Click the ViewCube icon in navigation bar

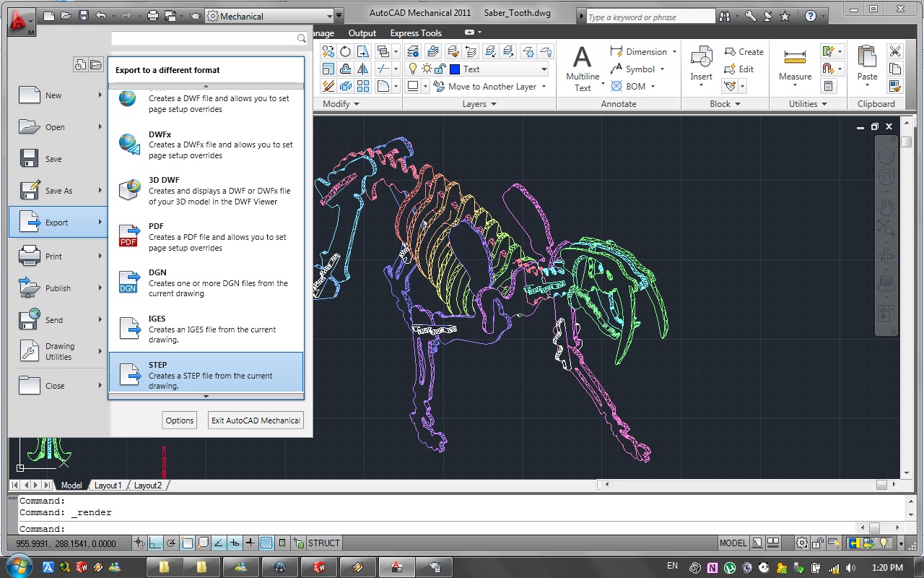click(x=886, y=157)
